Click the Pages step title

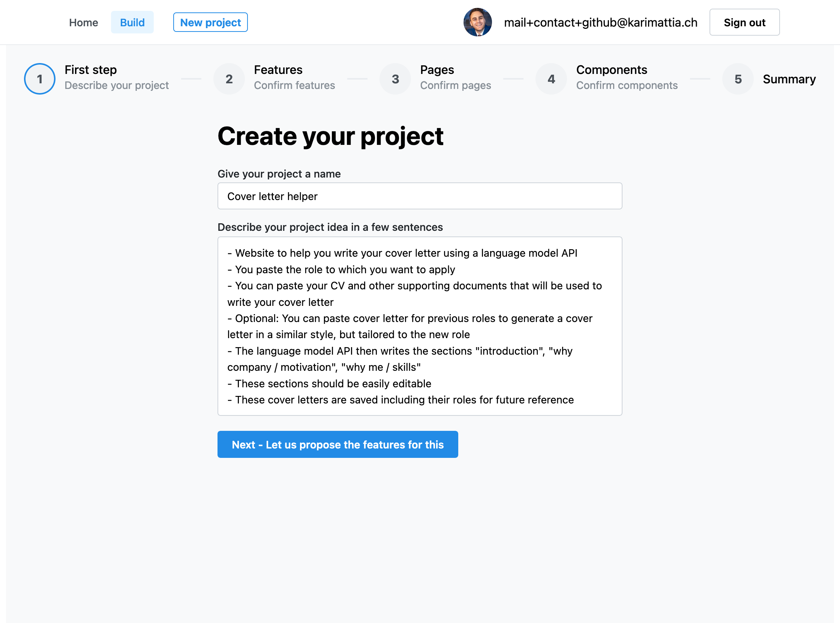tap(437, 70)
